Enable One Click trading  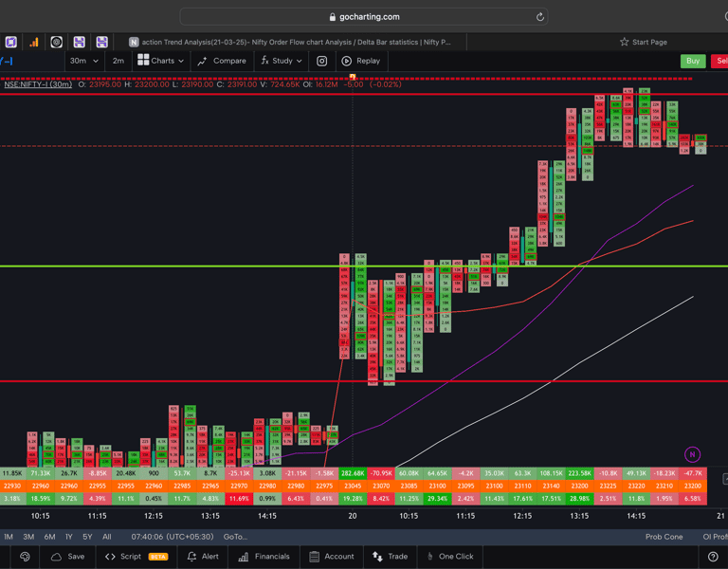point(450,557)
